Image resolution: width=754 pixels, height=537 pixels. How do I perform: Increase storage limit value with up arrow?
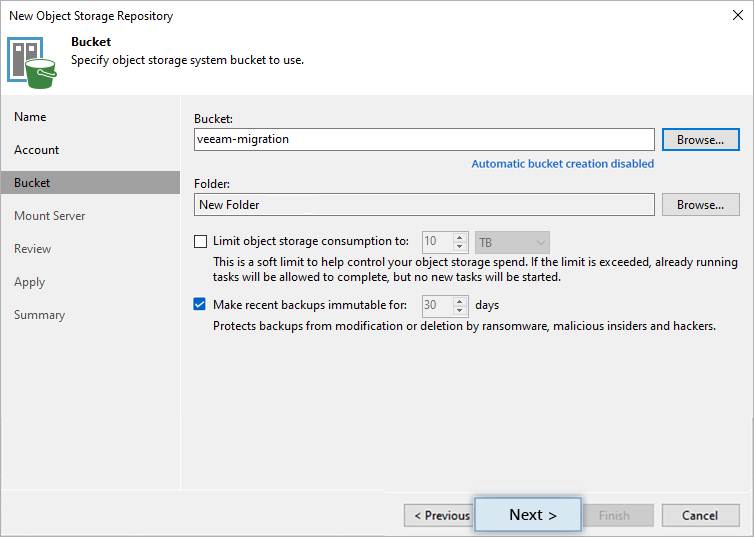[x=460, y=237]
